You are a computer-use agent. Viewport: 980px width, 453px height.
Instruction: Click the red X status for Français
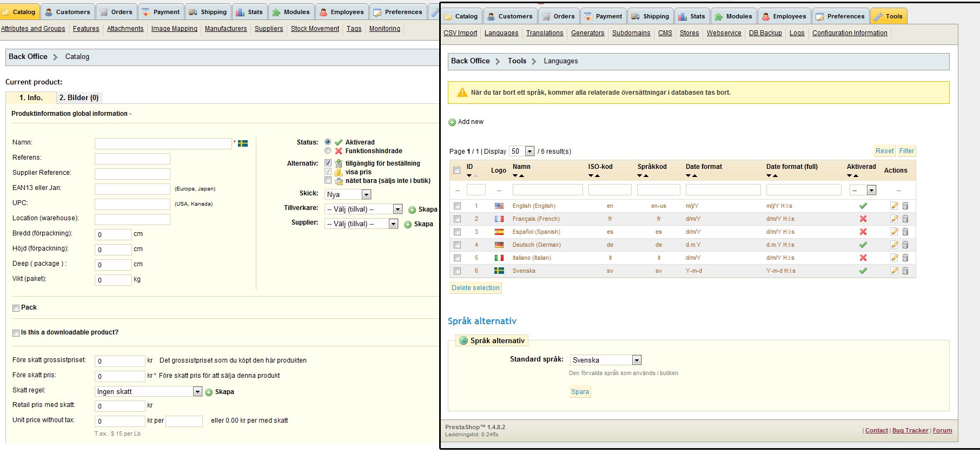tap(863, 219)
